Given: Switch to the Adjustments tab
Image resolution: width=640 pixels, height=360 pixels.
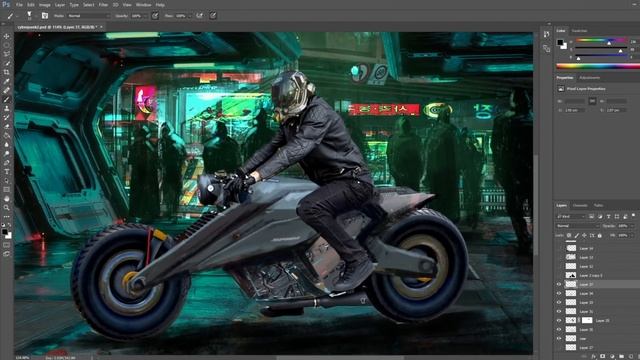Looking at the screenshot, I should click(x=590, y=78).
